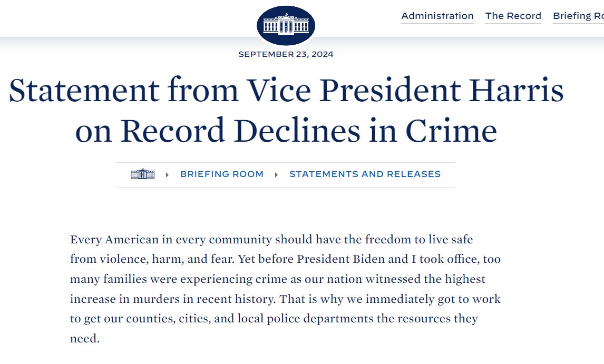Image resolution: width=604 pixels, height=364 pixels.
Task: Click the arrow before BRIEFING ROOM breadcrumb
Action: (167, 174)
